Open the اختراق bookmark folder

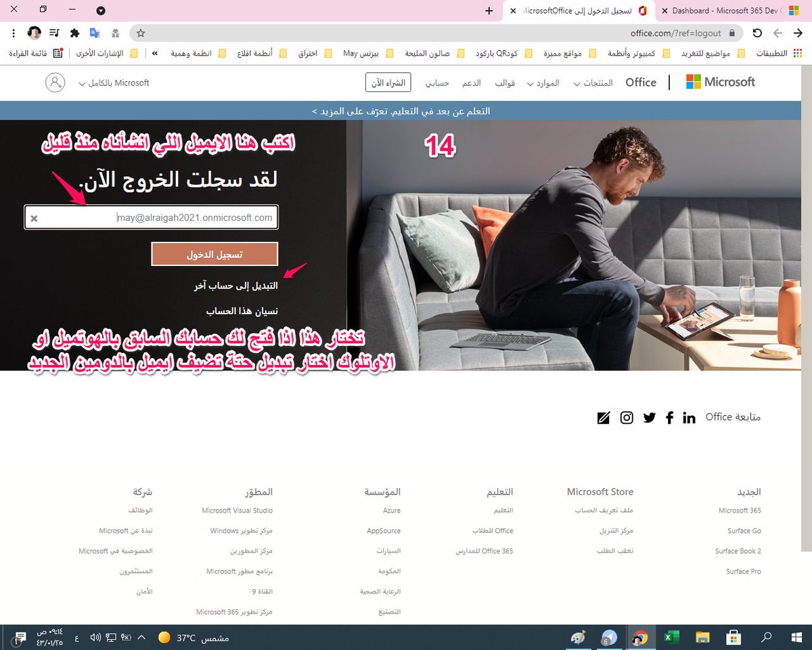click(x=316, y=53)
